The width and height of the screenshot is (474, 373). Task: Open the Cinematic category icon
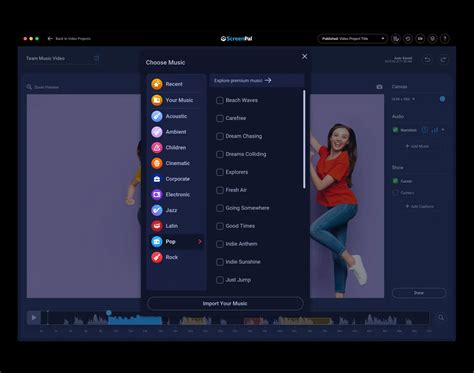pos(157,163)
